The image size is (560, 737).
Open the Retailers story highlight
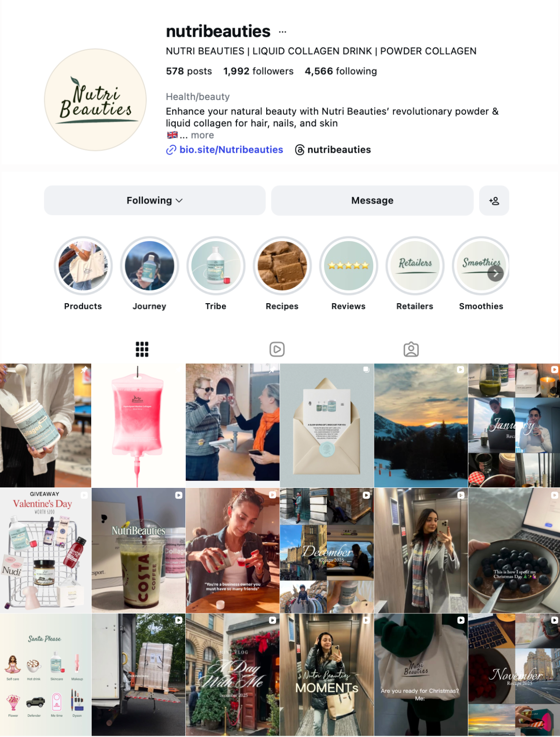(415, 266)
